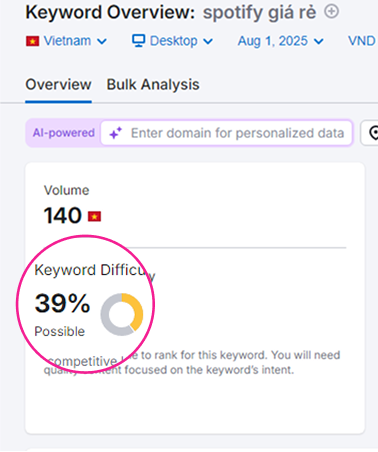378x452 pixels.
Task: Click the 39% difficulty value
Action: [62, 303]
